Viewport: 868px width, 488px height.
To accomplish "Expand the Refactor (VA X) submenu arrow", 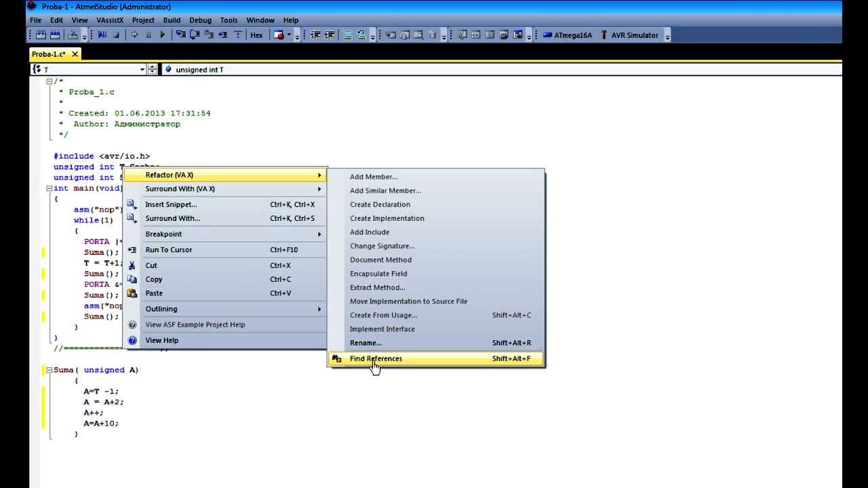I will [319, 175].
